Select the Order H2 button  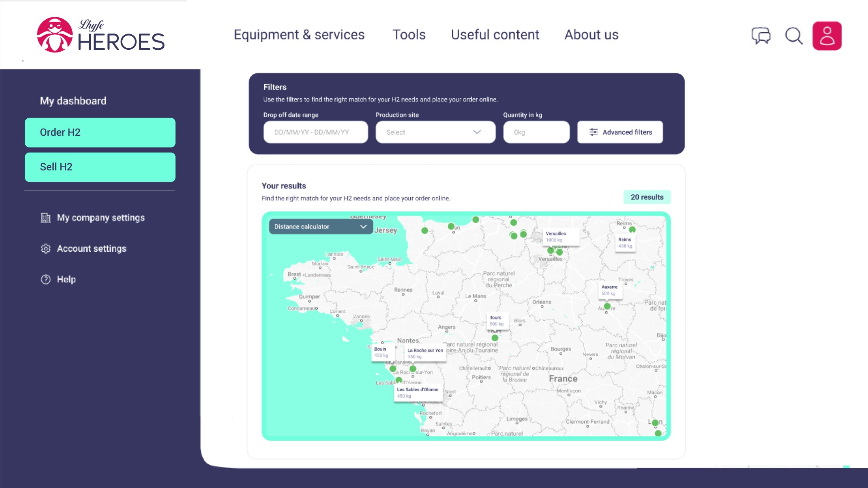[100, 133]
